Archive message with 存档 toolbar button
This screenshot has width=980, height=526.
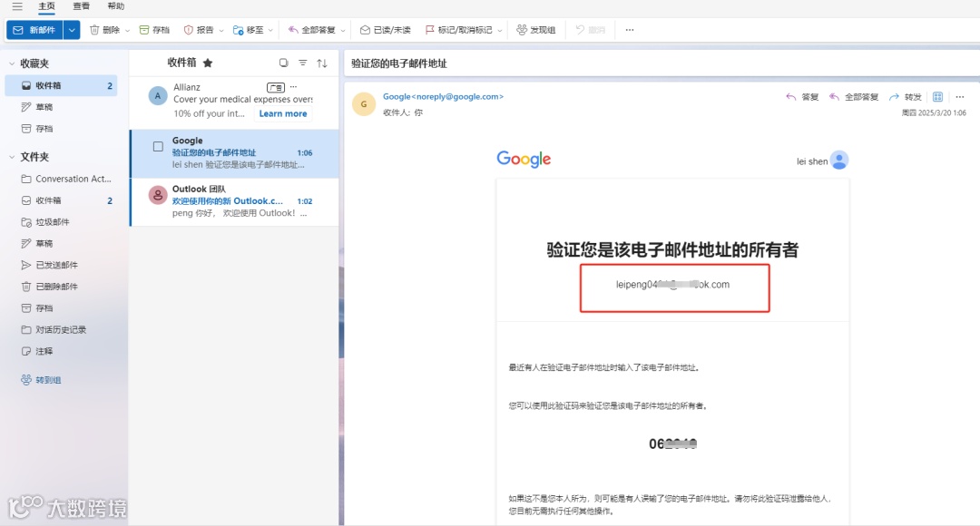(154, 30)
